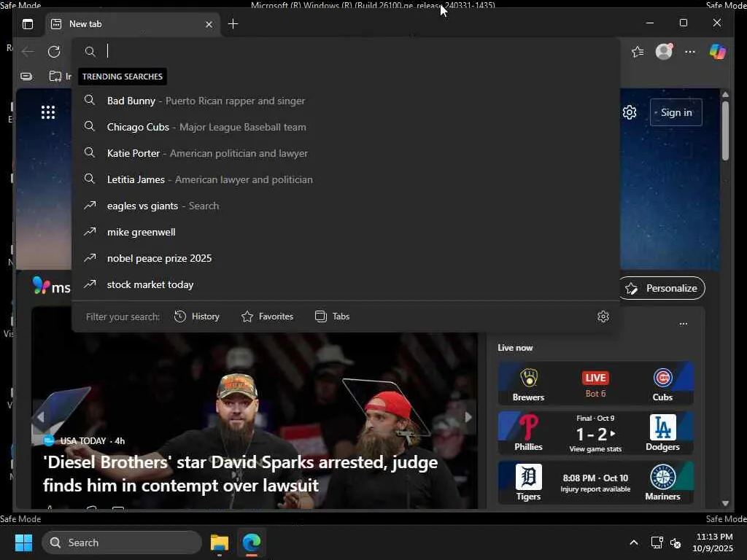The width and height of the screenshot is (747, 560).
Task: Select Bad Bunny trending search
Action: tap(346, 101)
